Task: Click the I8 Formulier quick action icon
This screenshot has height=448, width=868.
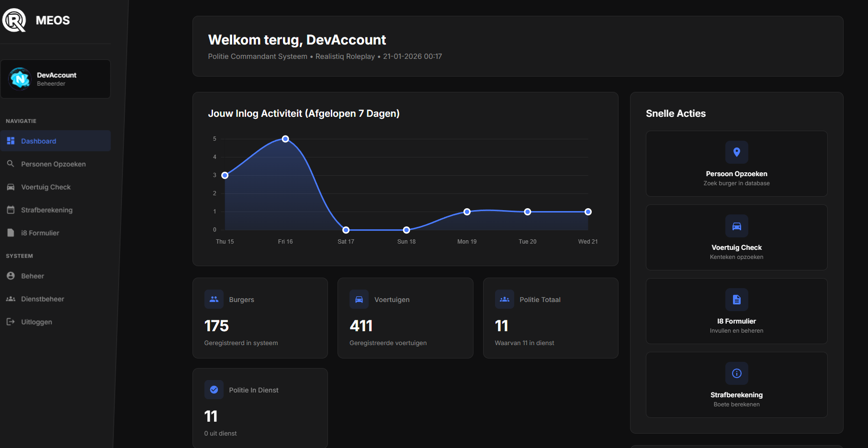Action: point(736,300)
